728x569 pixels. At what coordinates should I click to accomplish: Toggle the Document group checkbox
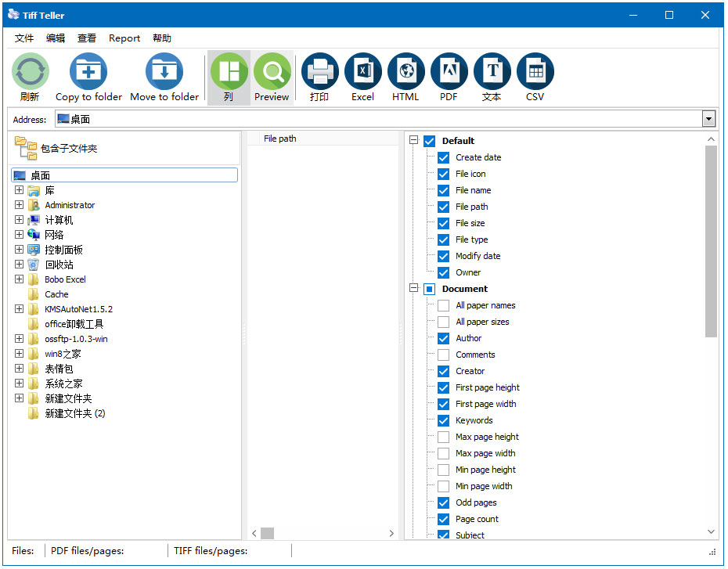point(430,289)
